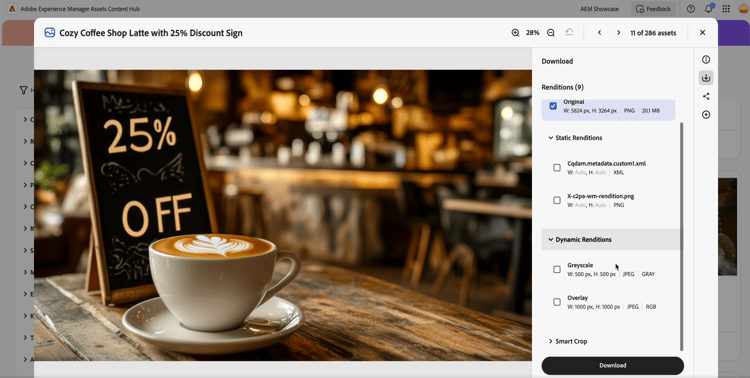The image size is (750, 378).
Task: Collapse the Static Renditions section
Action: [575, 138]
